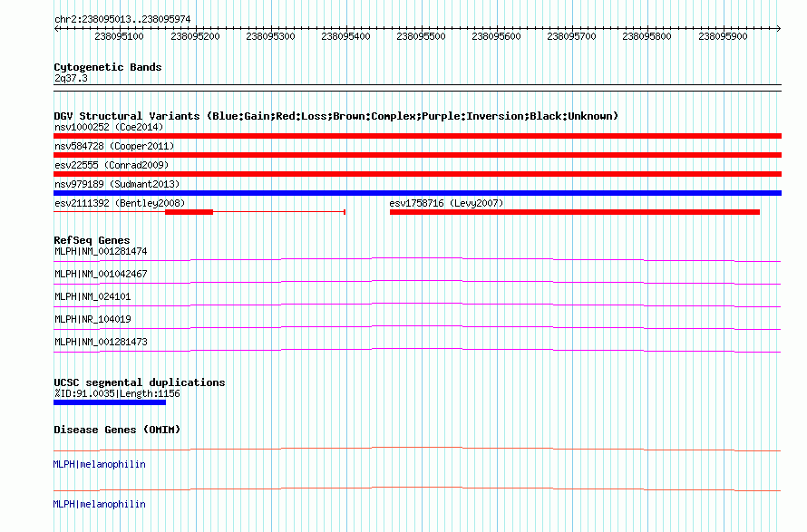Select the esv22555 (Conrad2009) variant label
The image size is (807, 532).
[112, 165]
